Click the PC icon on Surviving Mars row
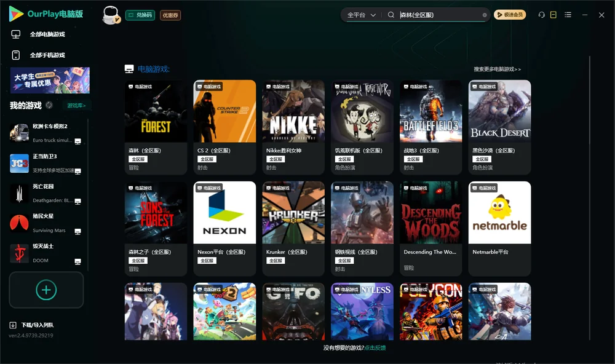 point(77,232)
